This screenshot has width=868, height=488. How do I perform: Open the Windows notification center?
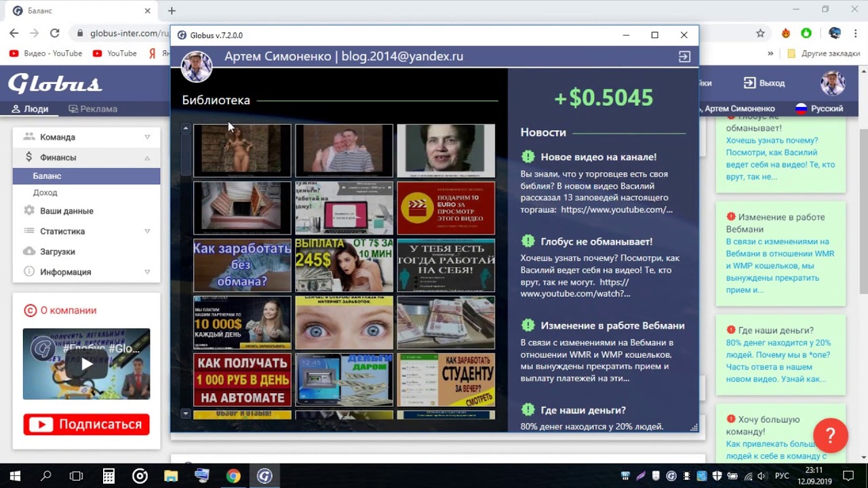pyautogui.click(x=848, y=475)
